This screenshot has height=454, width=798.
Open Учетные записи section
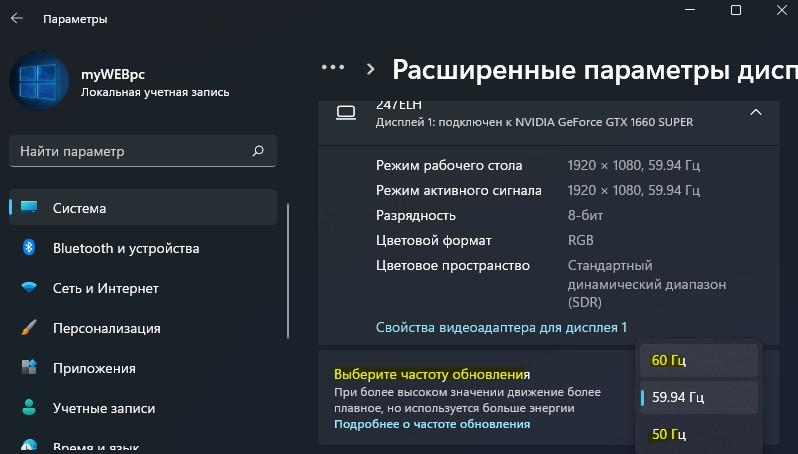[x=143, y=408]
